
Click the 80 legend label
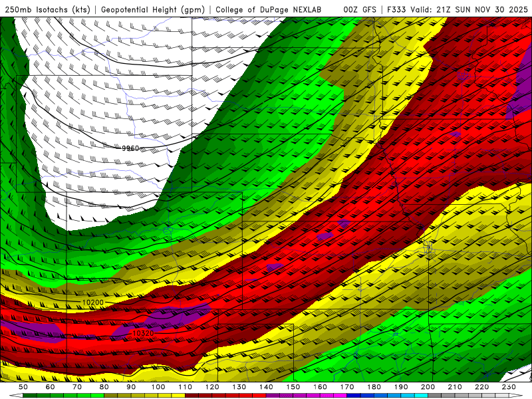104,387
